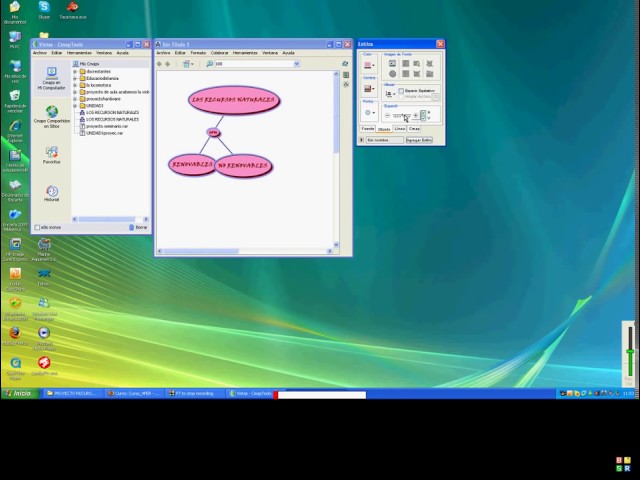Viewport: 640px width, 480px height.
Task: Select the LOS RECURSOS NATURALES concept ellipse
Action: coord(234,100)
